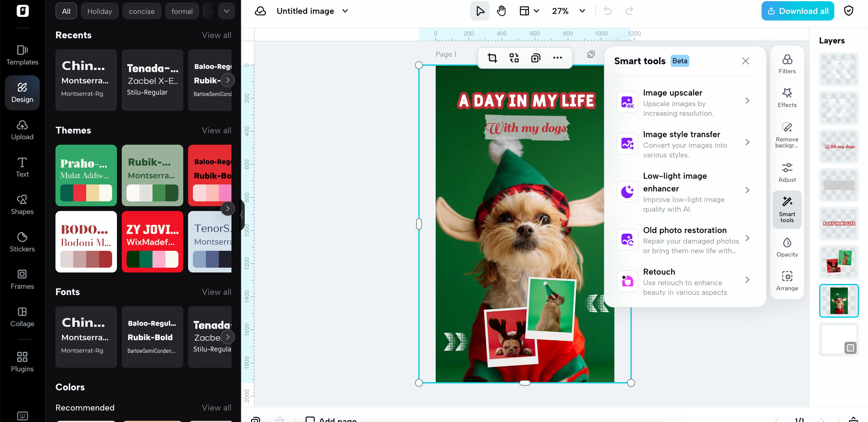Screen dimensions: 868x422
Task: Open the Text panel in left sidebar
Action: tap(22, 167)
